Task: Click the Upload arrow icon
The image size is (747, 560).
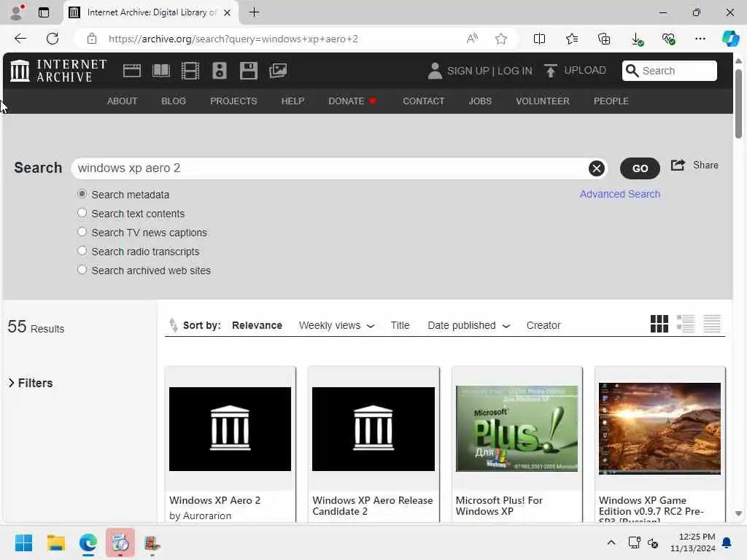Action: point(550,71)
